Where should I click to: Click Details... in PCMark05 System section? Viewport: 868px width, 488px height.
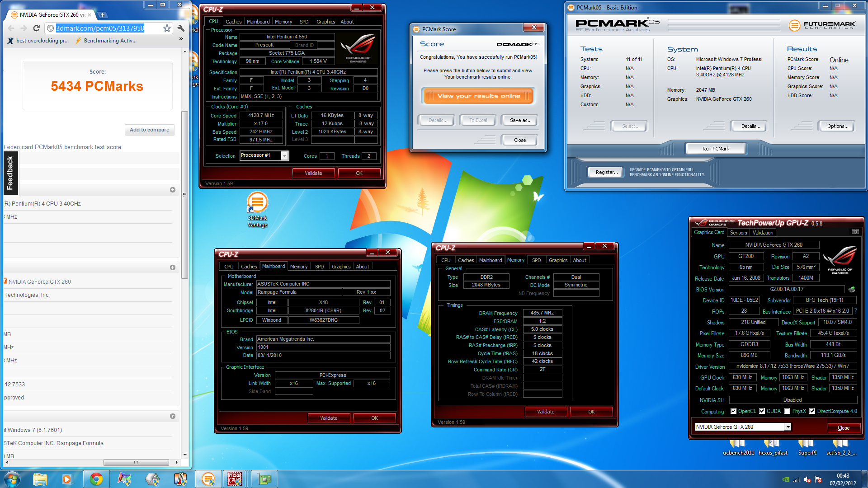pyautogui.click(x=750, y=126)
